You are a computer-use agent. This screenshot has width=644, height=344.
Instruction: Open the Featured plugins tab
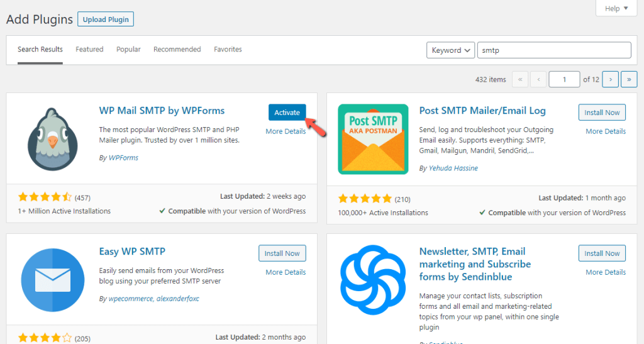tap(89, 49)
